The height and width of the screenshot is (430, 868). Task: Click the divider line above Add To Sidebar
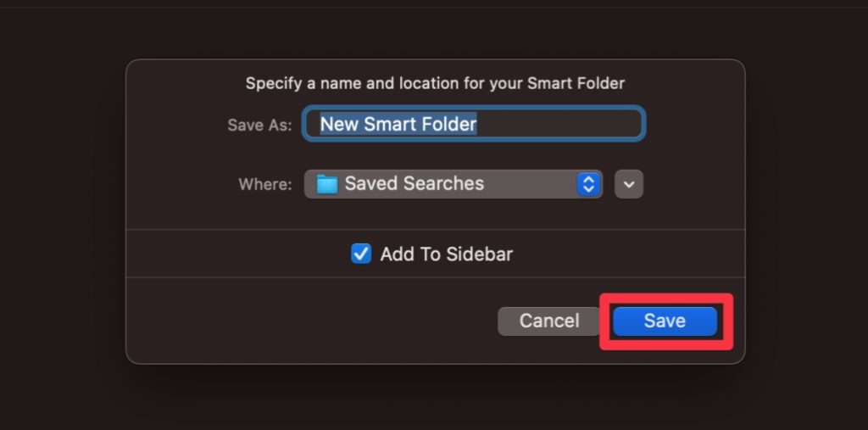(435, 229)
